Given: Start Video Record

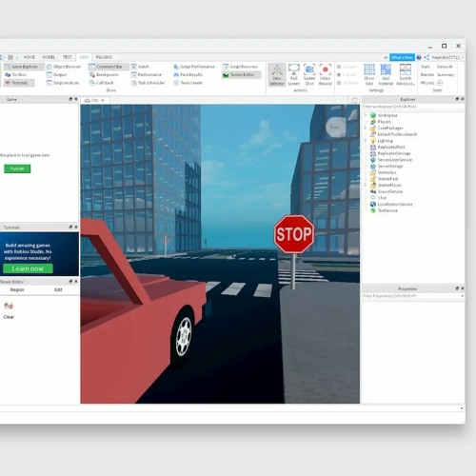Looking at the screenshot, I should 325,75.
